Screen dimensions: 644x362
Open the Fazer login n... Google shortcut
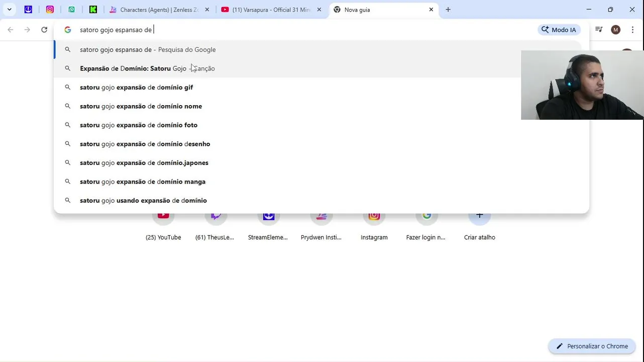426,225
